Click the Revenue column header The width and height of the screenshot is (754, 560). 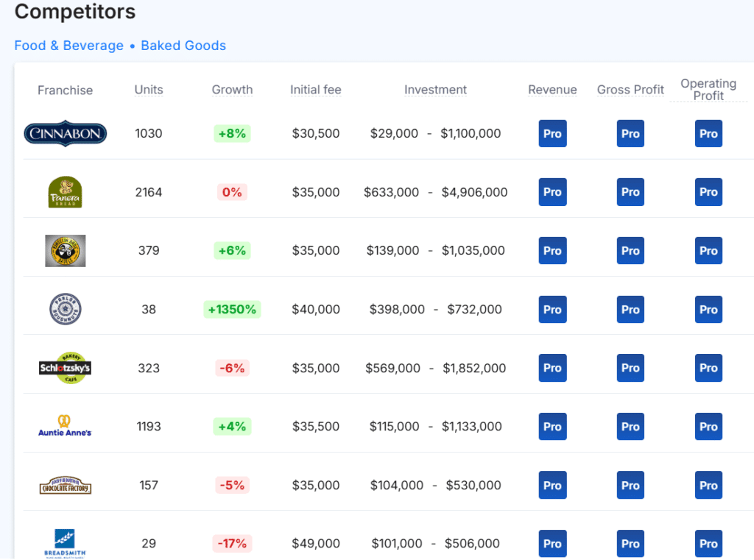[x=552, y=90]
